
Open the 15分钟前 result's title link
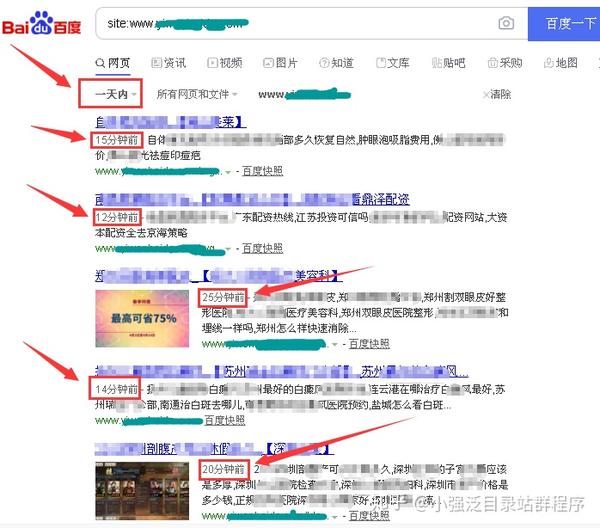(170, 122)
